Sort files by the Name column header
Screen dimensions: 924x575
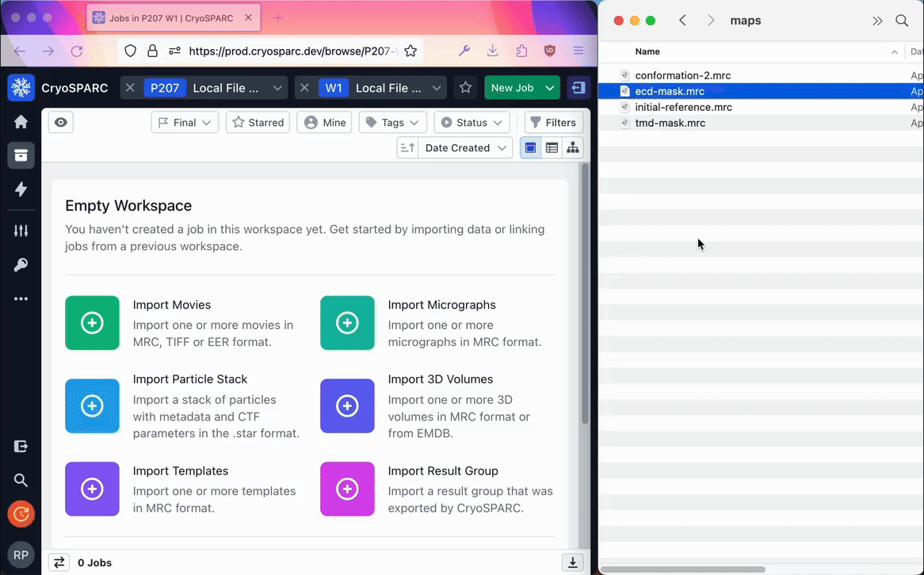(x=647, y=51)
